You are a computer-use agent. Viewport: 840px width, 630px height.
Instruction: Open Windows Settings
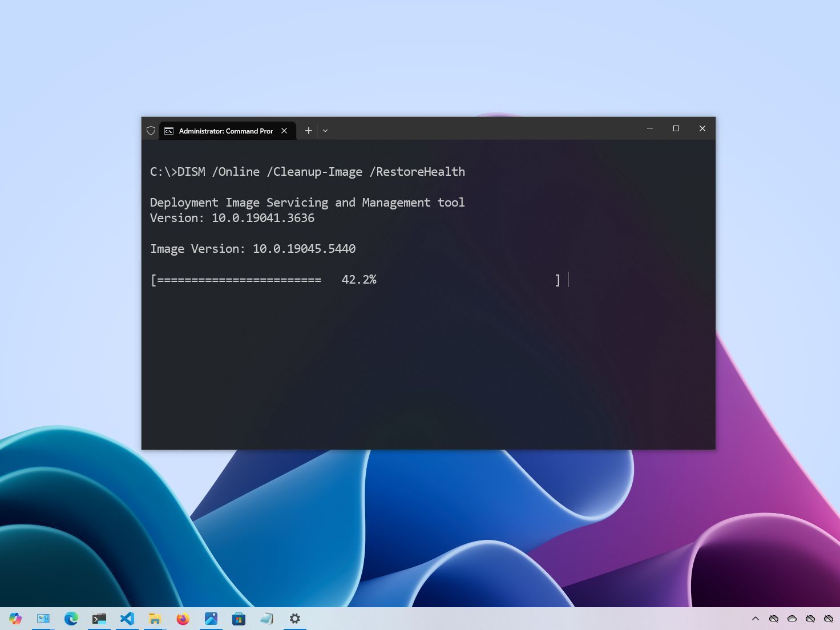pos(294,619)
